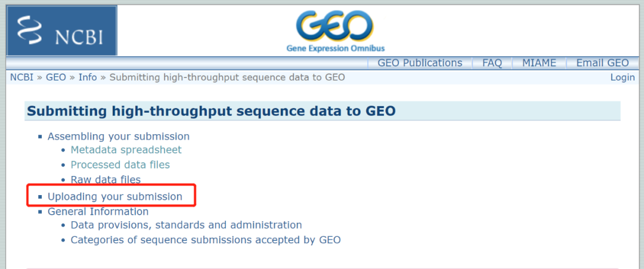
Task: Go to Raw data files link
Action: [x=106, y=180]
